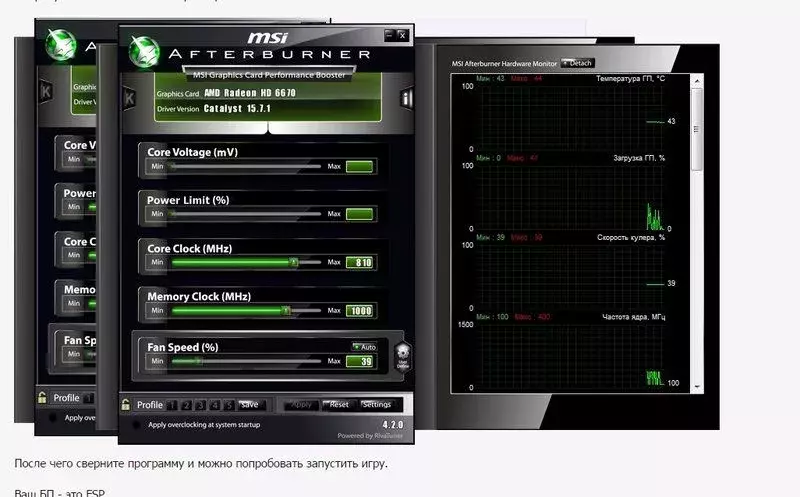Click the 'Profile' label in the back window

click(x=66, y=397)
